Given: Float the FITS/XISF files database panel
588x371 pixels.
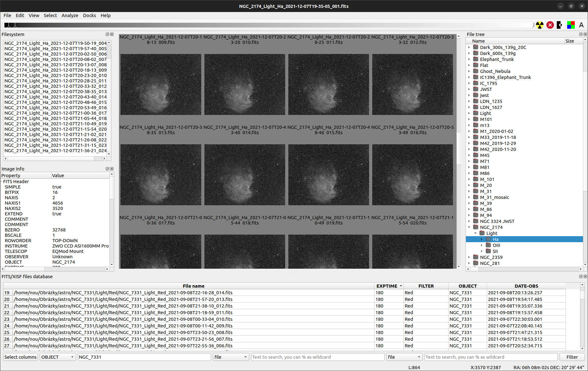Looking at the screenshot, I should [x=581, y=277].
